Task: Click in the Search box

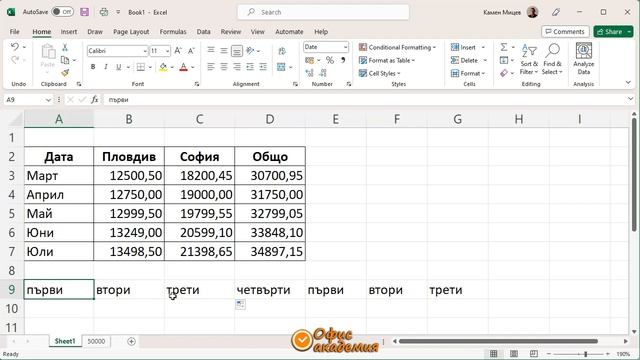Action: click(x=323, y=12)
